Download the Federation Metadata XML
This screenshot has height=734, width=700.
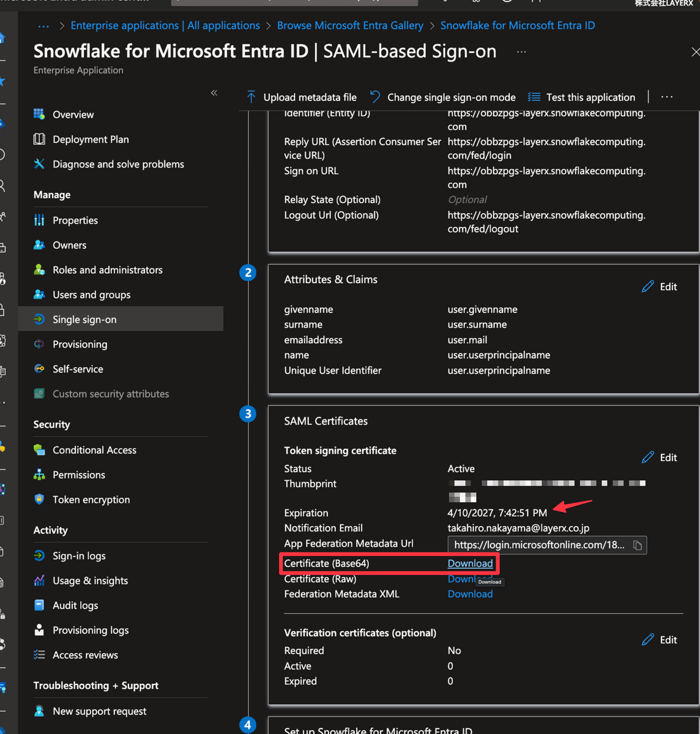click(x=470, y=594)
